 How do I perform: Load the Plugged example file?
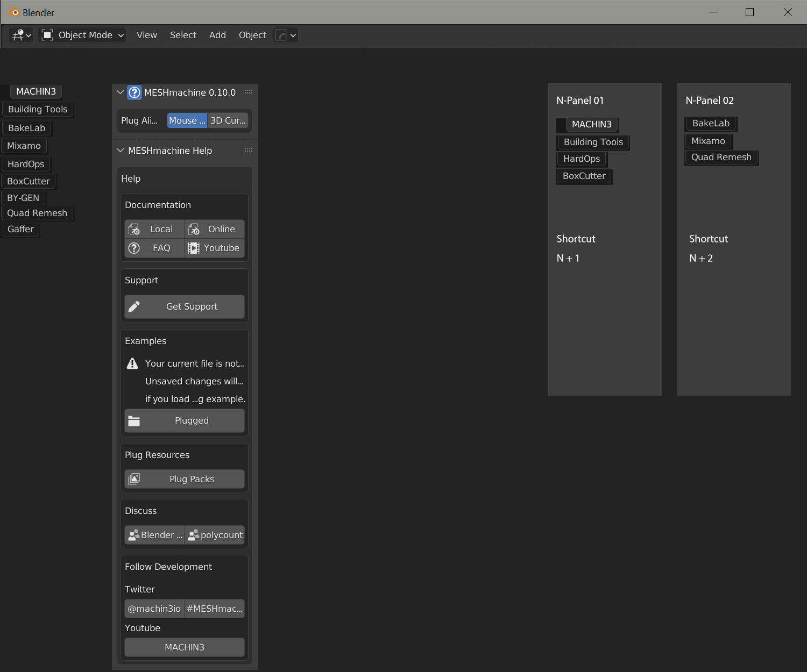185,420
